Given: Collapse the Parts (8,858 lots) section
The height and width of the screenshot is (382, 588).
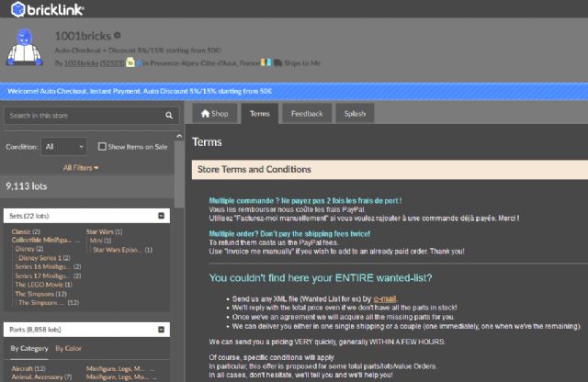Looking at the screenshot, I should [x=162, y=327].
